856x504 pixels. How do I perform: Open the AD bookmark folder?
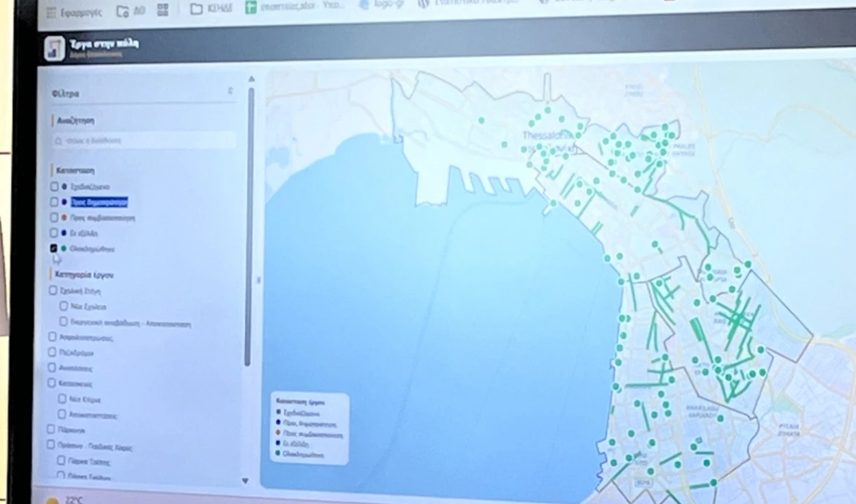[131, 11]
